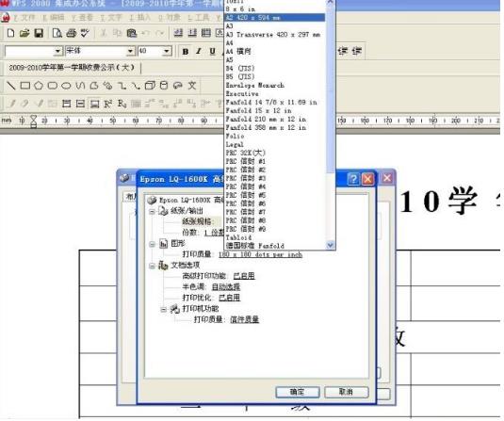The width and height of the screenshot is (504, 421).
Task: Select the Ellipse drawing tool
Action: click(x=66, y=86)
